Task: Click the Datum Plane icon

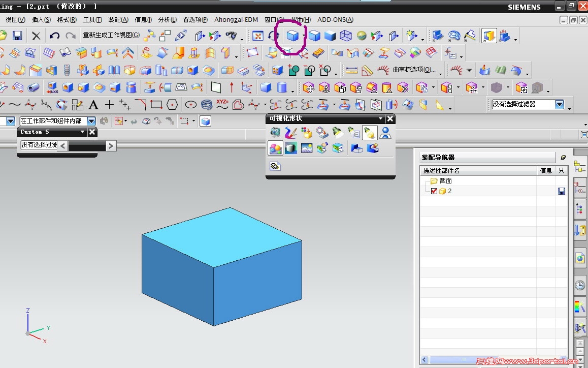Action: tap(216, 87)
